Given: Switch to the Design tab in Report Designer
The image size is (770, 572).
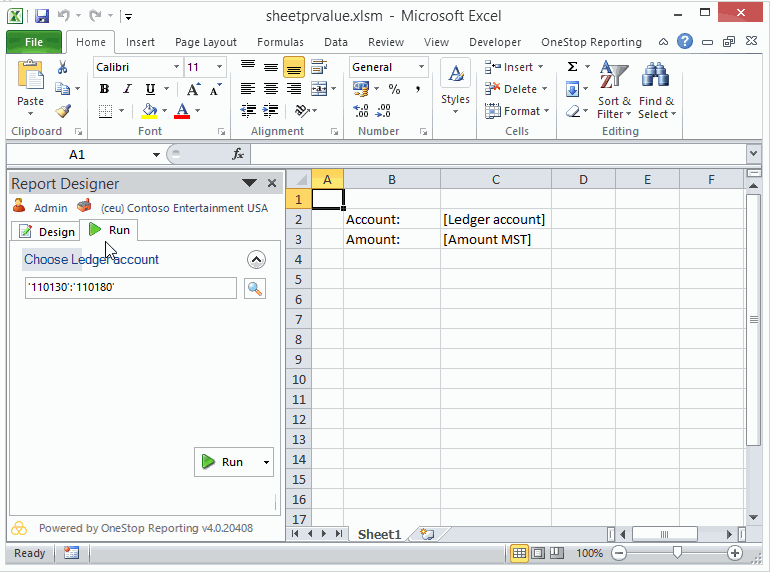Looking at the screenshot, I should click(46, 231).
